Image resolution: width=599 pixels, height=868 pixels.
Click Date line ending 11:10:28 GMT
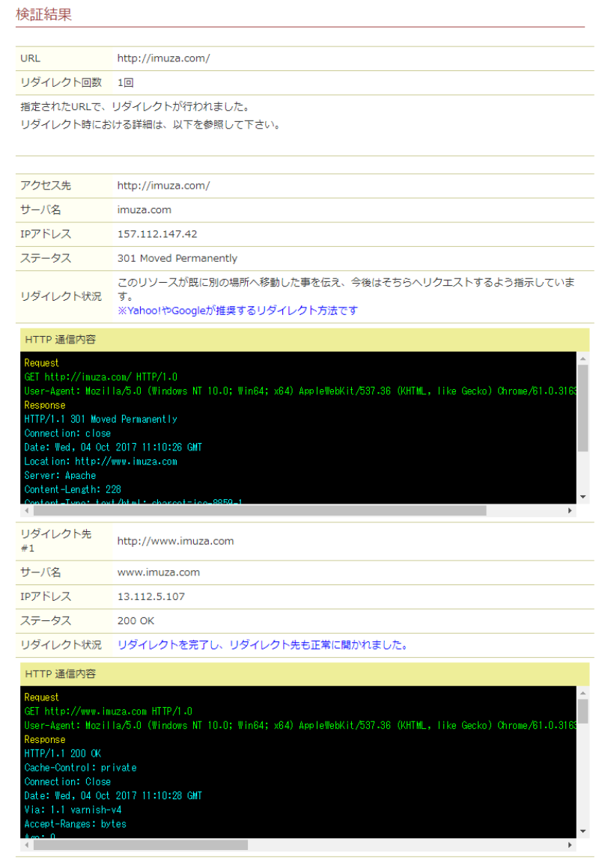point(113,795)
